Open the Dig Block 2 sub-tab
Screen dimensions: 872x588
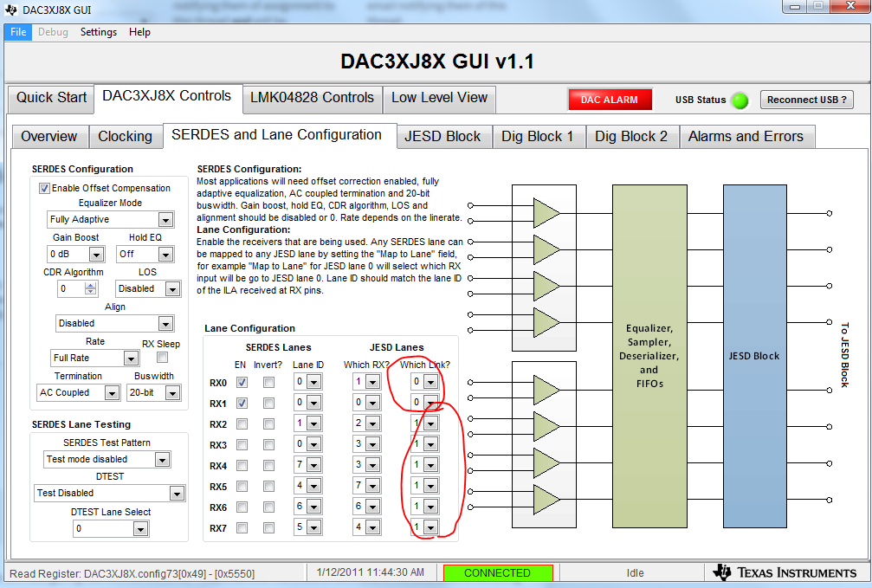coord(631,137)
